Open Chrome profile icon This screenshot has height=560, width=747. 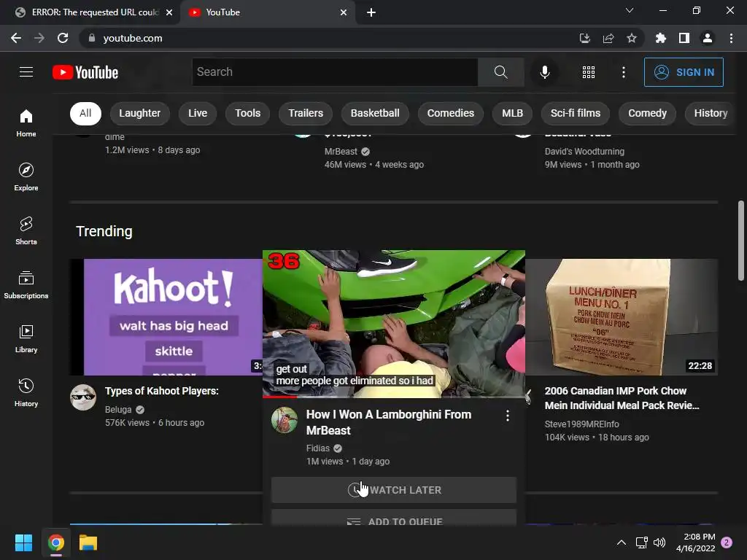click(708, 38)
